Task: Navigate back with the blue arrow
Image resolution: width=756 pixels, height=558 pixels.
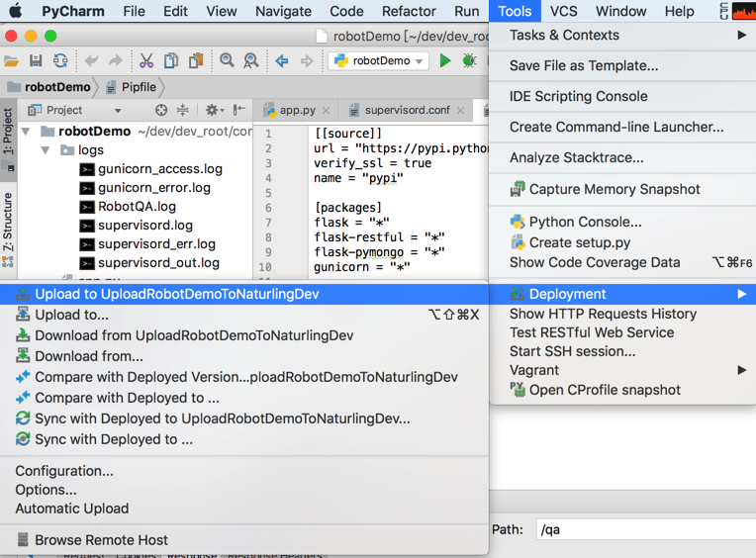Action: pyautogui.click(x=282, y=60)
